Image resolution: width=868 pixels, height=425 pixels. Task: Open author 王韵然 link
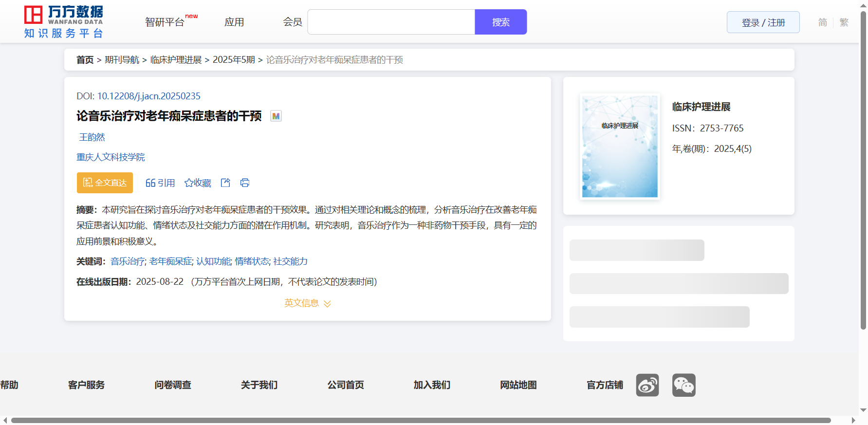(92, 137)
